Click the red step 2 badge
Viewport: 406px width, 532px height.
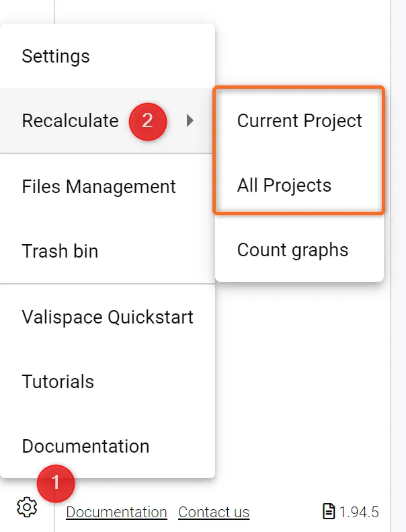(147, 121)
